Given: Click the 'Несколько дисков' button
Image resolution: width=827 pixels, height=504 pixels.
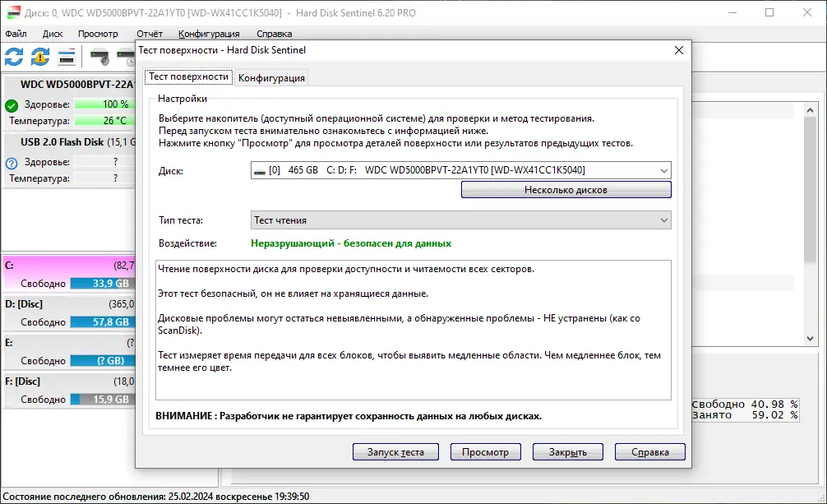Looking at the screenshot, I should (x=566, y=189).
